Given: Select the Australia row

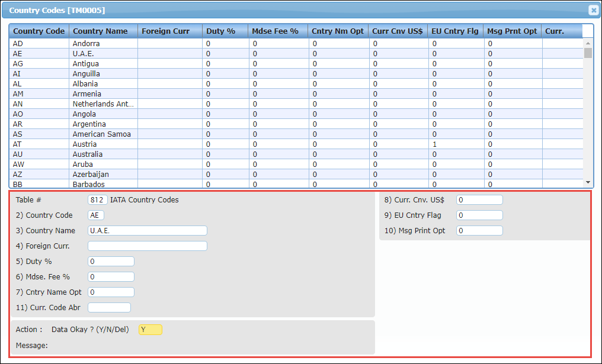Looking at the screenshot, I should click(x=296, y=154).
